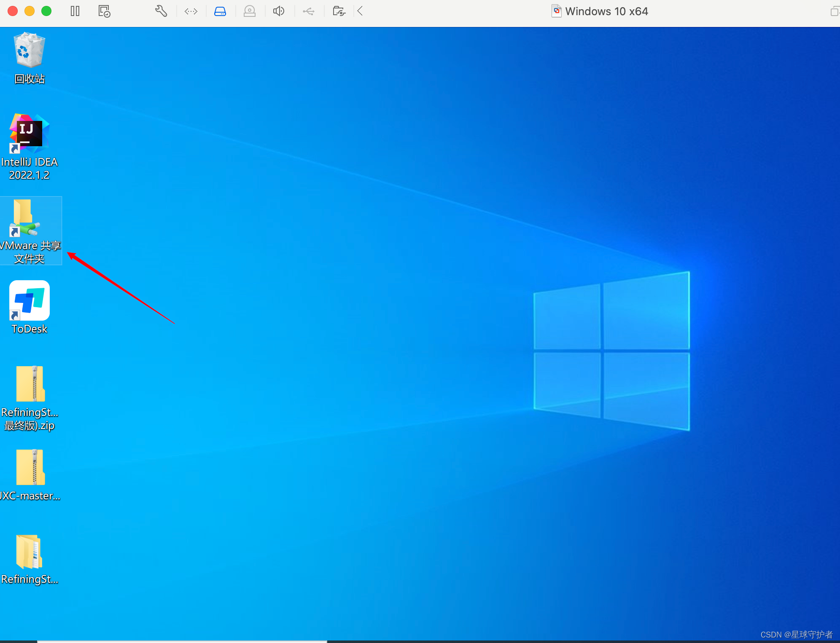Viewport: 840px width, 643px height.
Task: Click the yellow minimize window button
Action: [x=30, y=11]
